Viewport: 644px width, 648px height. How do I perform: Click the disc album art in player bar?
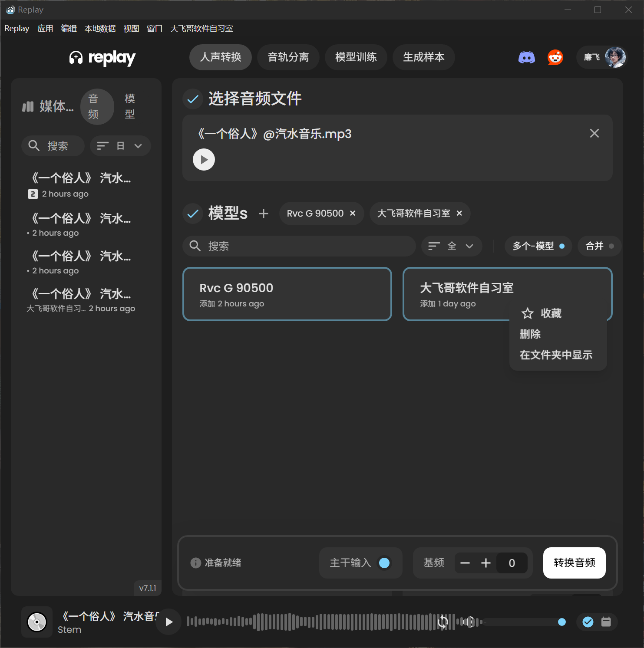[37, 622]
